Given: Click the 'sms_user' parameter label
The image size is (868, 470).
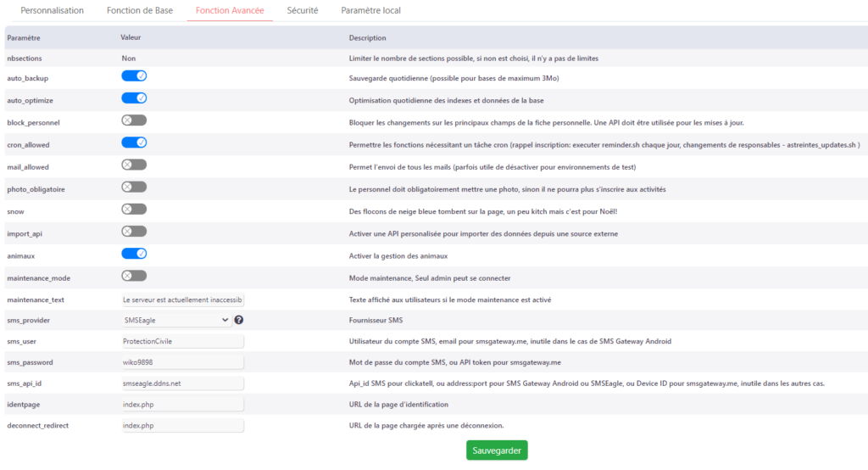Looking at the screenshot, I should click(x=21, y=341).
